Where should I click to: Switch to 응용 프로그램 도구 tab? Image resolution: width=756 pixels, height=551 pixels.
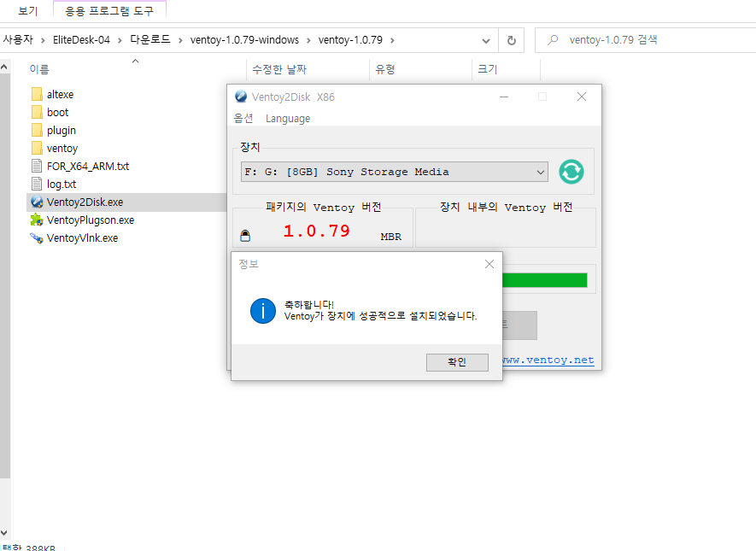point(109,10)
